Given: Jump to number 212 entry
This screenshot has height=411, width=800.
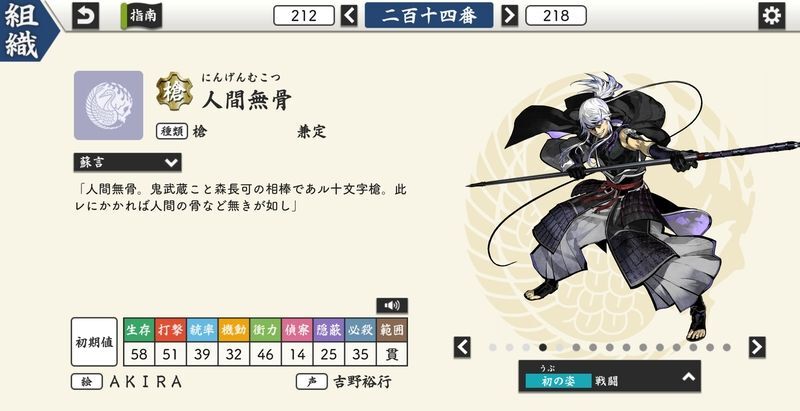Looking at the screenshot, I should (304, 15).
